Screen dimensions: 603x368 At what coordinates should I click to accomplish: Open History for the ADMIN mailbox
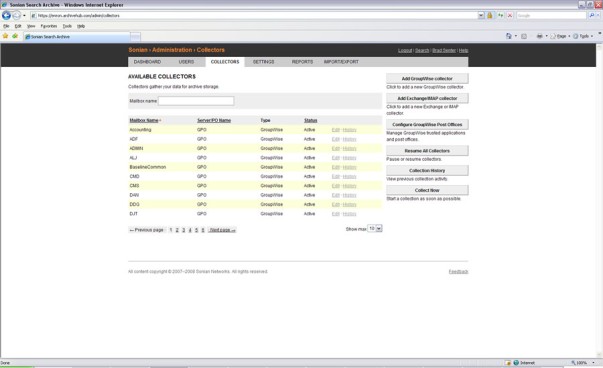point(350,148)
